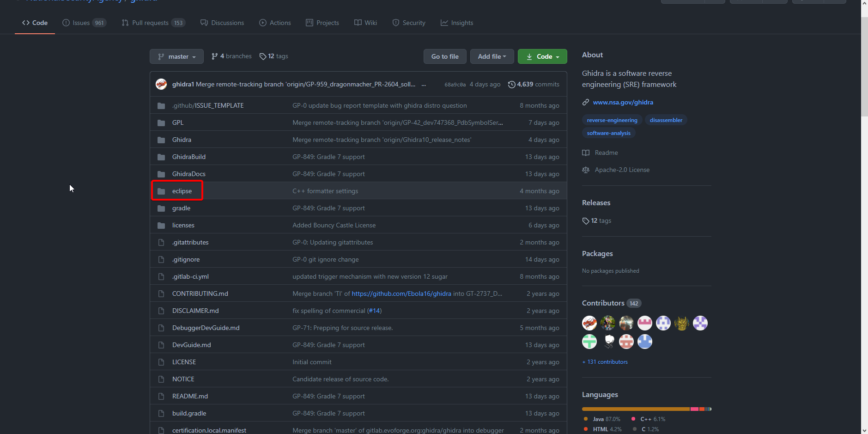
Task: Open the www.nsa.gov/ghidra link
Action: [x=623, y=102]
